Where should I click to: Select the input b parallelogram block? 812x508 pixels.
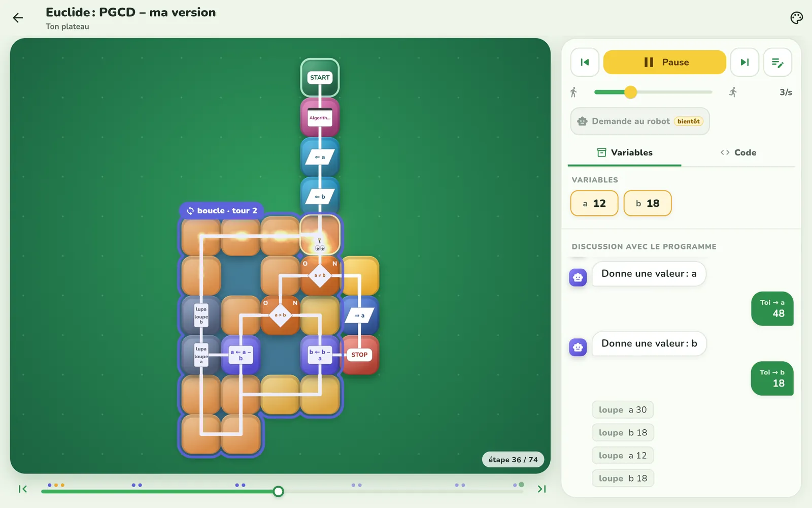click(320, 197)
